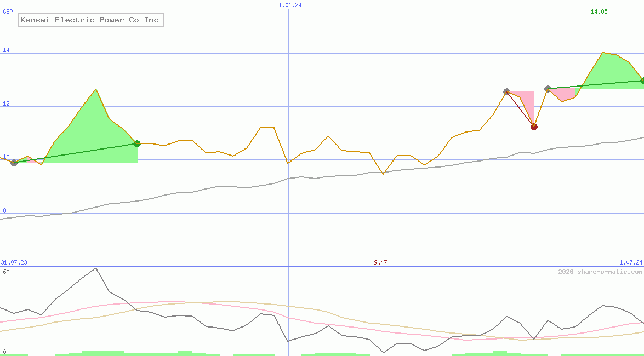The width and height of the screenshot is (644, 356).
Task: Click the 31.07.23 start date label
Action: click(14, 262)
